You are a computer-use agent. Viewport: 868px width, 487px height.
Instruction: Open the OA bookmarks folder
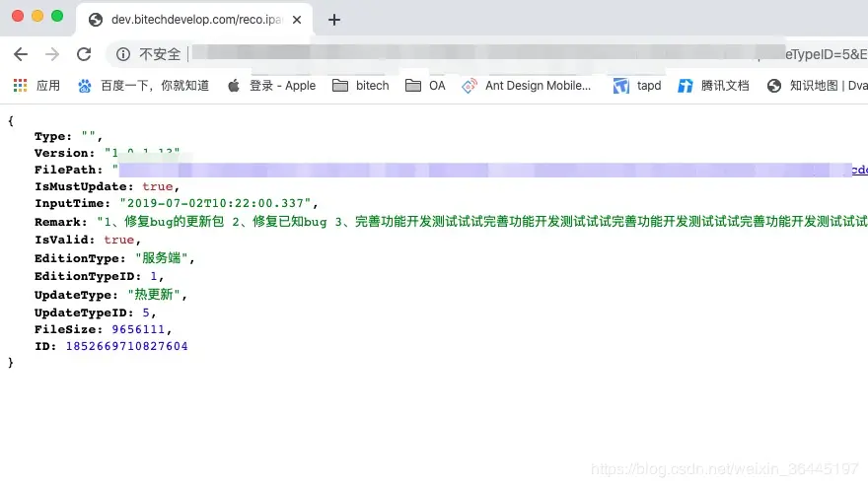tap(425, 85)
